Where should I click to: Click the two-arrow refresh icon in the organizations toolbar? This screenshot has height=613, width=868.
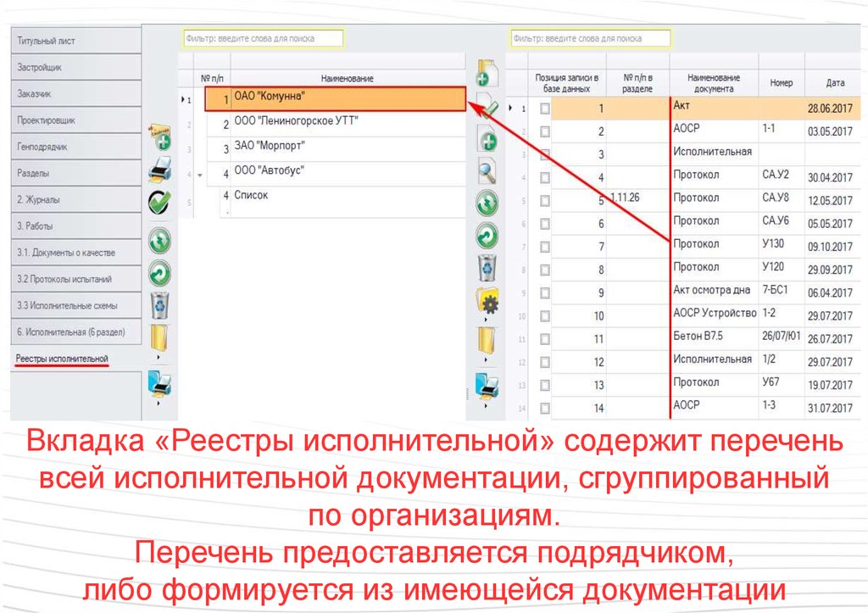click(x=159, y=241)
